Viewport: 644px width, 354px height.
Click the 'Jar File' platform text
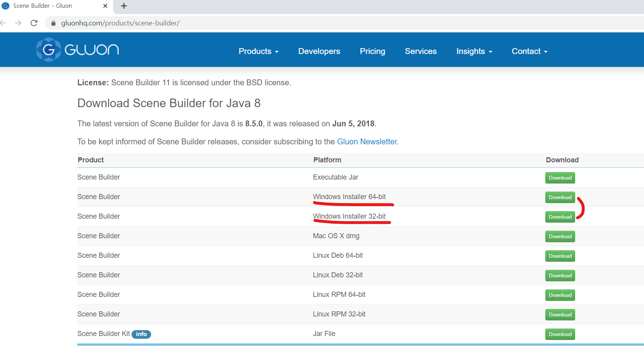(x=324, y=334)
